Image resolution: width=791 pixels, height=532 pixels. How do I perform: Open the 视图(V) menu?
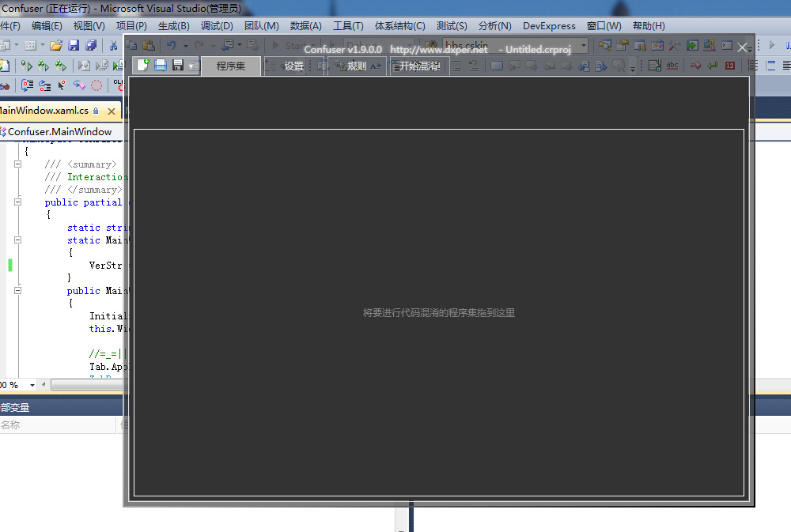[89, 26]
